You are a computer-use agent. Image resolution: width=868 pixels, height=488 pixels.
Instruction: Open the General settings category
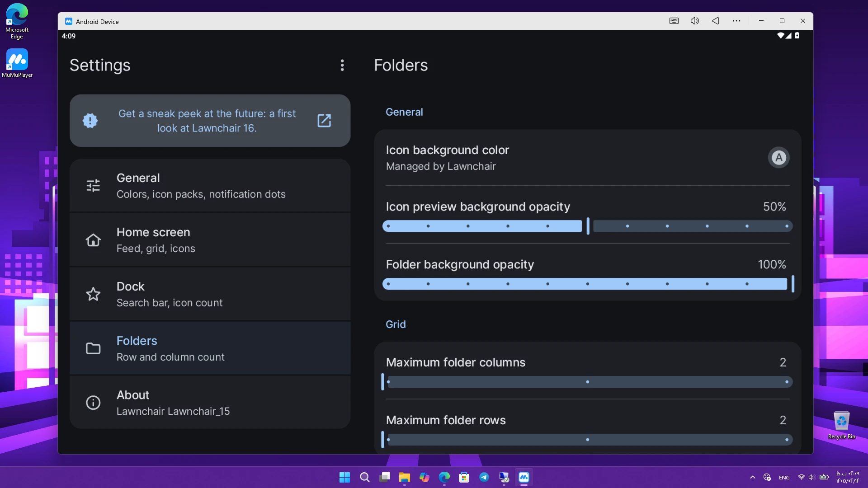point(210,186)
